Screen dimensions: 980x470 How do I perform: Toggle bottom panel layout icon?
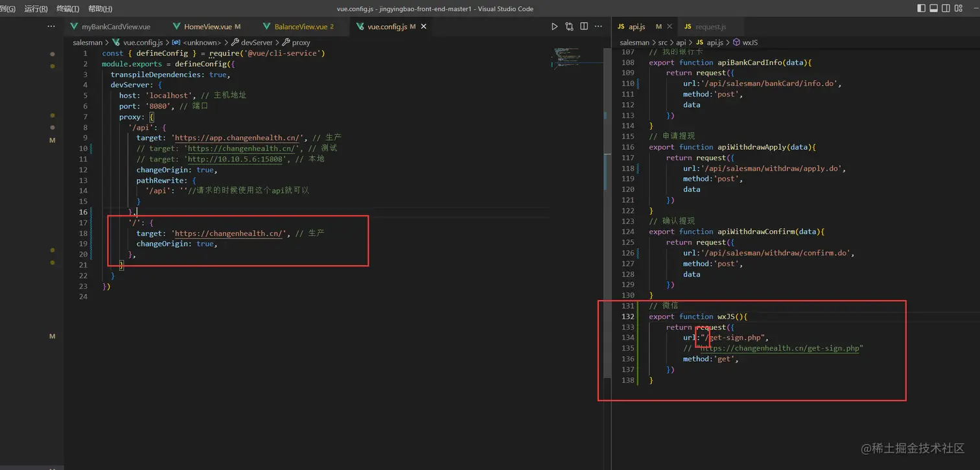pyautogui.click(x=934, y=8)
